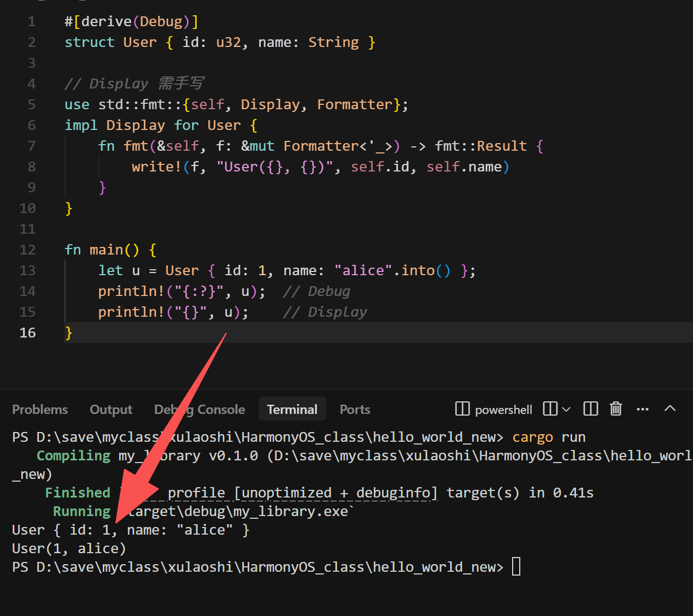Click 'fmt::Result' return type
The height and width of the screenshot is (616, 693).
pyautogui.click(x=481, y=146)
